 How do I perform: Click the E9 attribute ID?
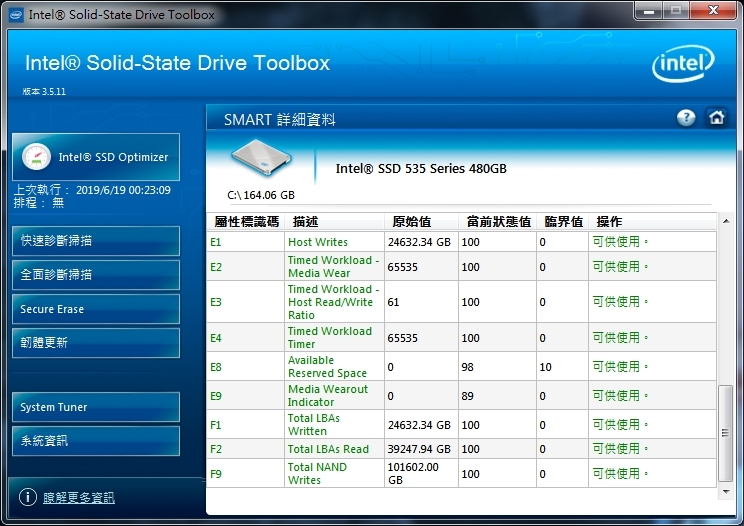(216, 396)
